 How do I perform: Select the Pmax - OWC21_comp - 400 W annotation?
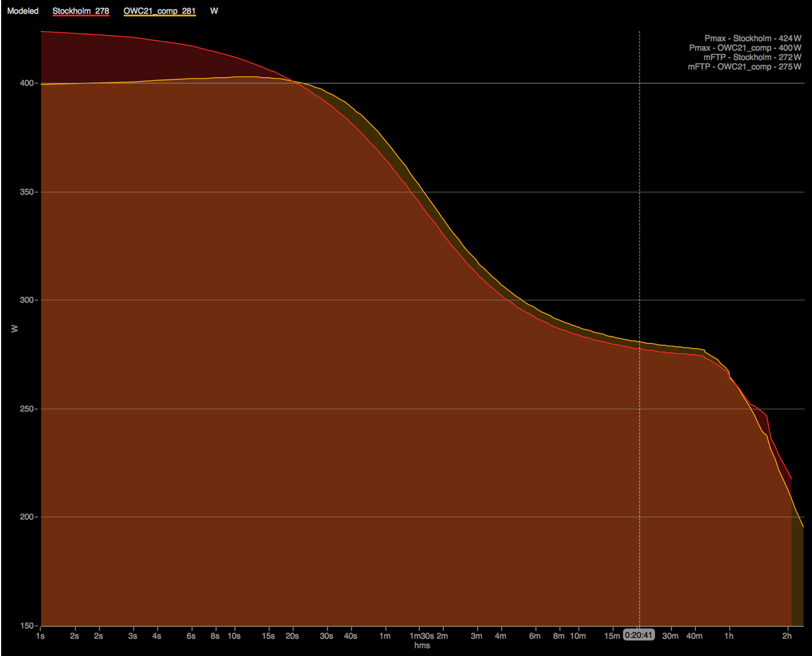click(x=745, y=48)
